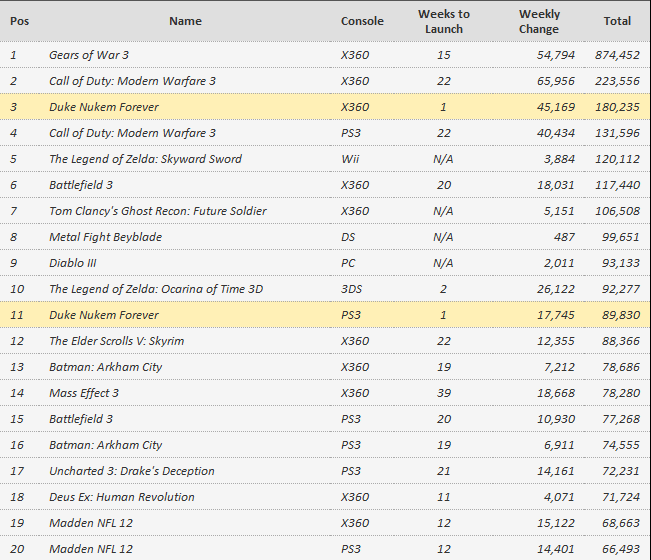Viewport: 651px width, 560px height.
Task: Open the Gears of War 3 entry
Action: click(89, 55)
